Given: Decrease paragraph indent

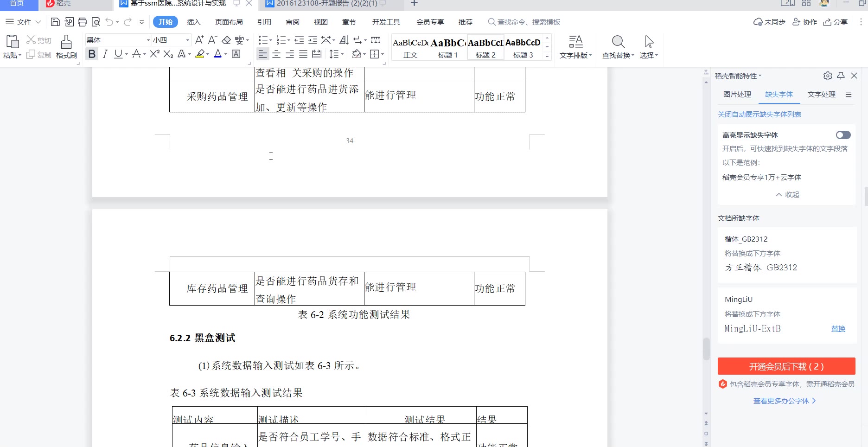Looking at the screenshot, I should tap(299, 40).
